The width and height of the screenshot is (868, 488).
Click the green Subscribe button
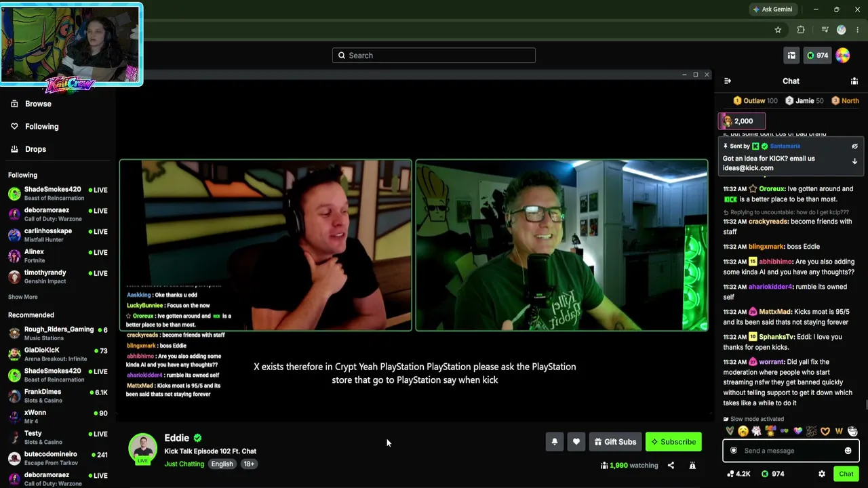point(673,442)
